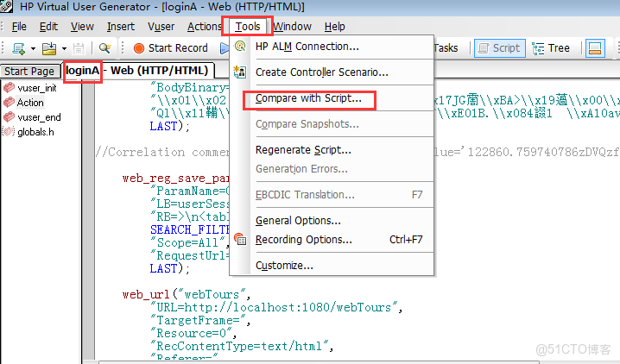Click the "Resource=0" code line
Screen dimensions: 620x364
coord(193,333)
